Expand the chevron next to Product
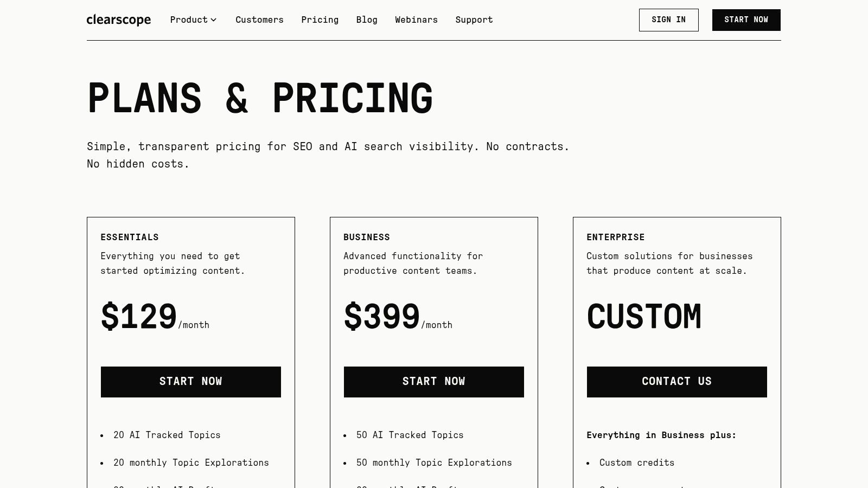The width and height of the screenshot is (868, 488). tap(214, 20)
